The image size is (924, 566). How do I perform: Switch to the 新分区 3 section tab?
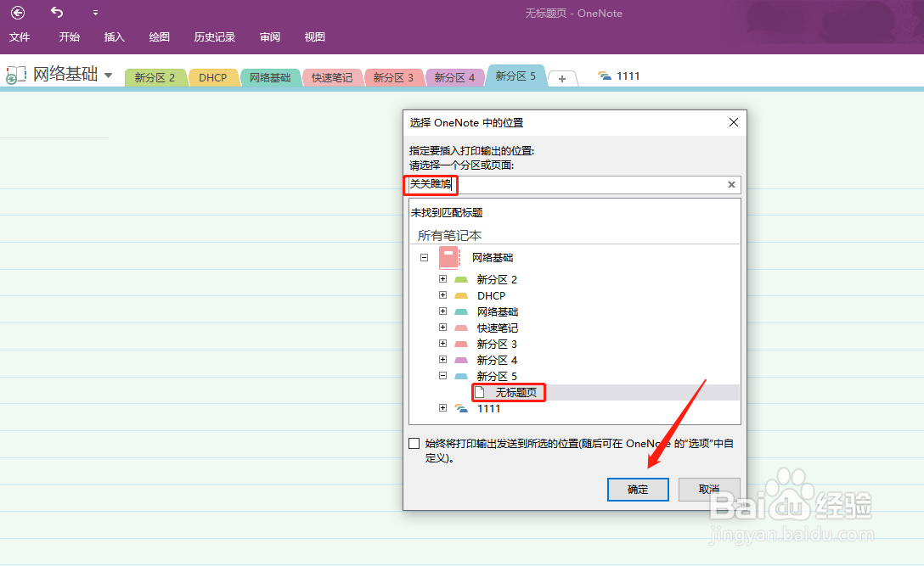click(x=394, y=77)
